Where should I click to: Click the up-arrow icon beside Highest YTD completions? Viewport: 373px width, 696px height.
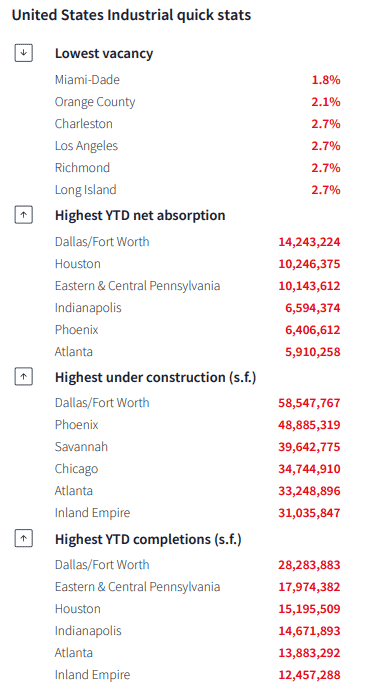(x=24, y=539)
